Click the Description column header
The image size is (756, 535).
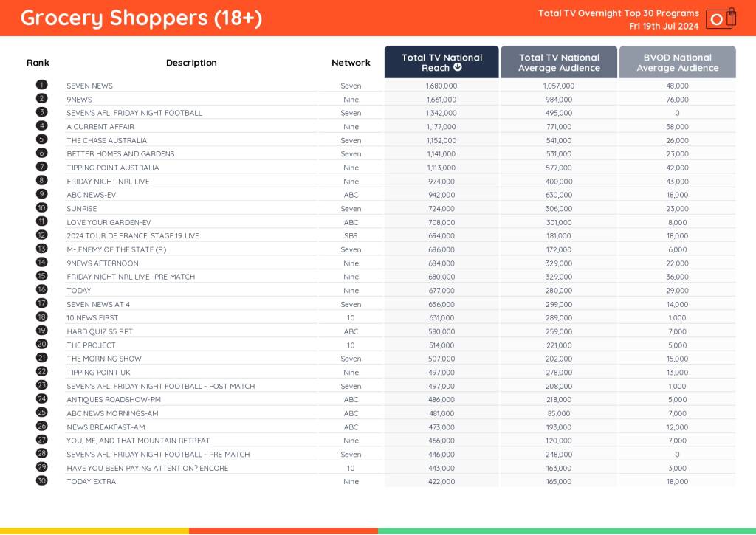pos(191,63)
